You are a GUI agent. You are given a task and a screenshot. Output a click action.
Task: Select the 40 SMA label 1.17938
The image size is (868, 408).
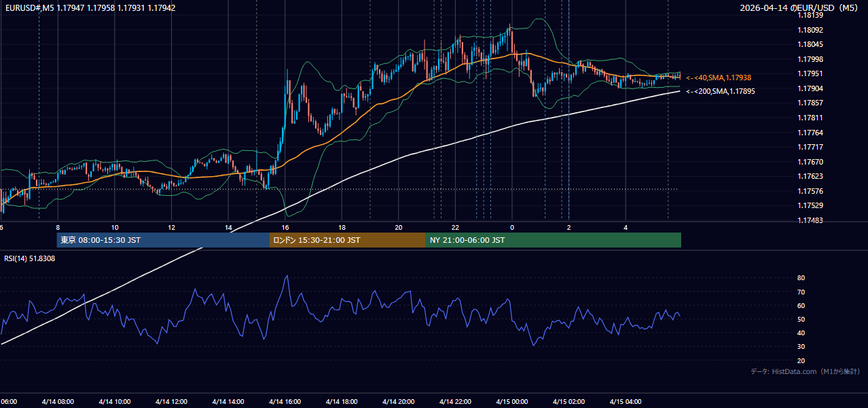[719, 78]
